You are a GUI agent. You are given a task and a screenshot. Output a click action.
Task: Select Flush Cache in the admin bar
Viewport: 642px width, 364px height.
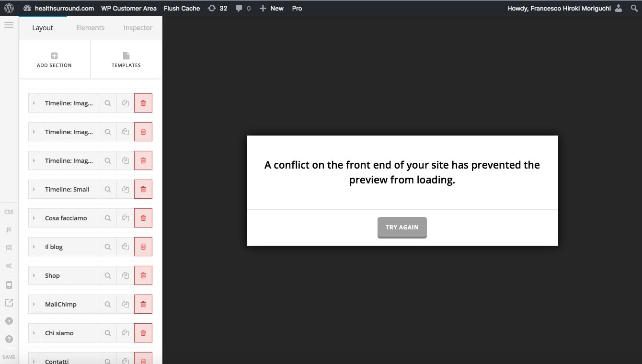click(182, 8)
